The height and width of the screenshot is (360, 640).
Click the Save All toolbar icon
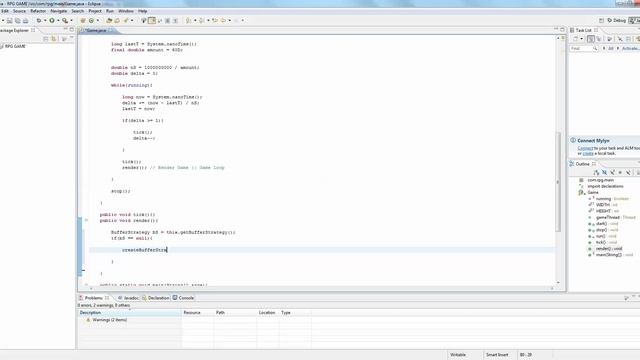pos(18,20)
